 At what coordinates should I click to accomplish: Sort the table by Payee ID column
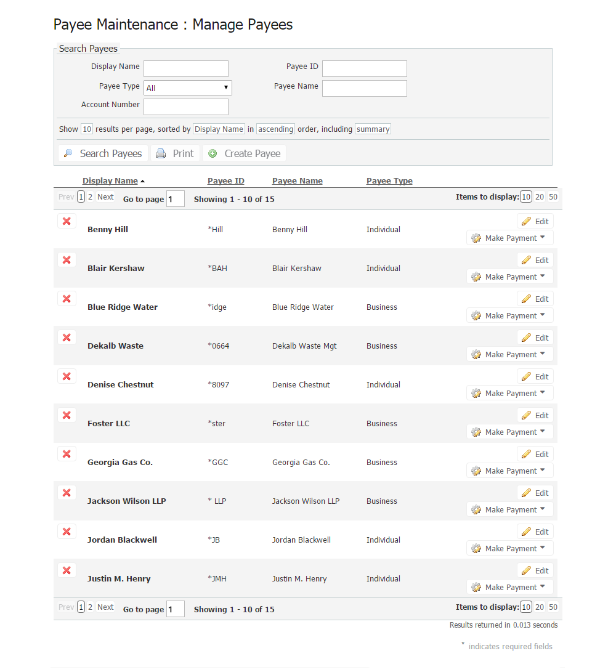pos(225,181)
